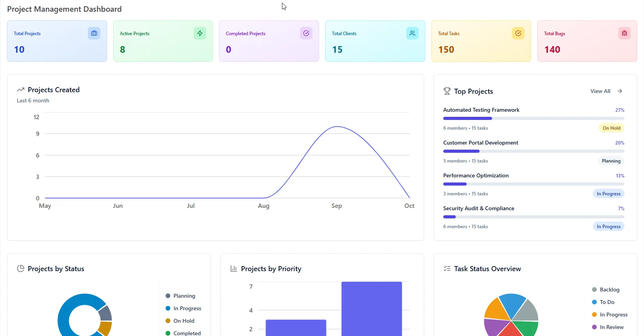Toggle In Review legend in Task Status Overview
Viewport: 644px width, 336px height.
[608, 327]
